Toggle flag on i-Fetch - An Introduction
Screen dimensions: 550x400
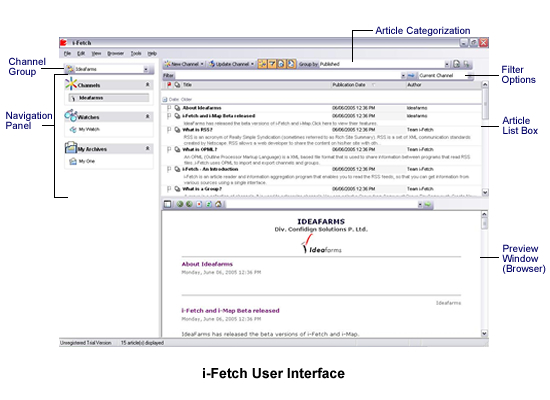(x=169, y=169)
